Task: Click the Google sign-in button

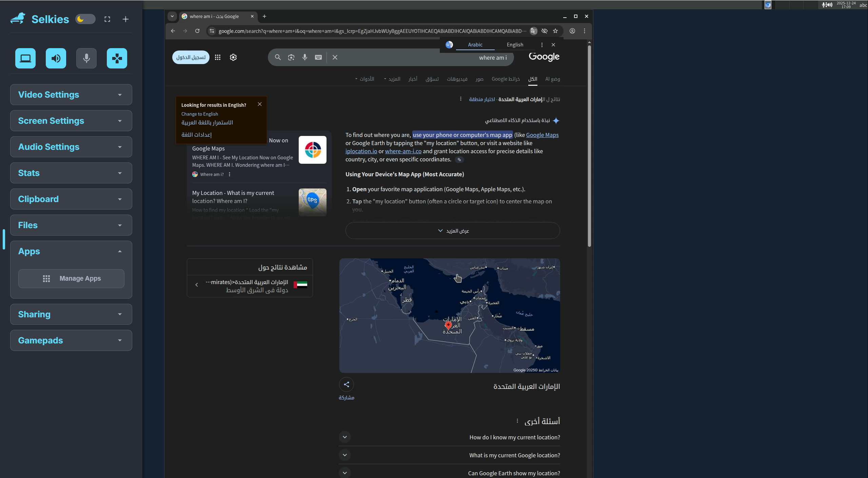Action: (191, 57)
